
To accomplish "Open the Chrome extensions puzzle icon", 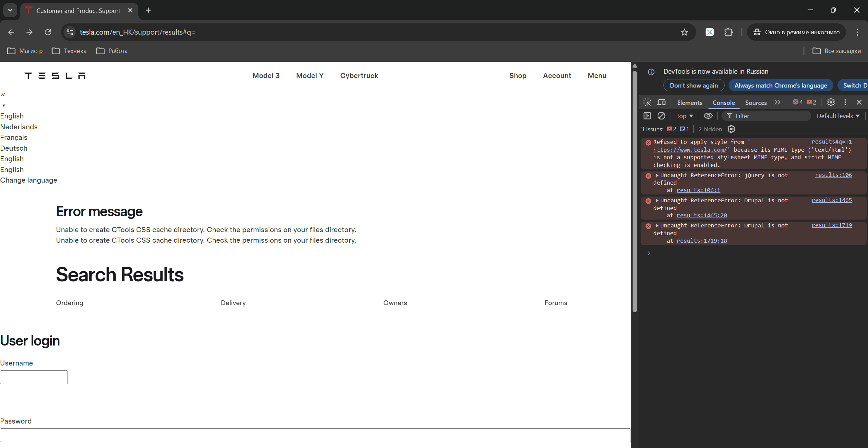I will (x=728, y=32).
